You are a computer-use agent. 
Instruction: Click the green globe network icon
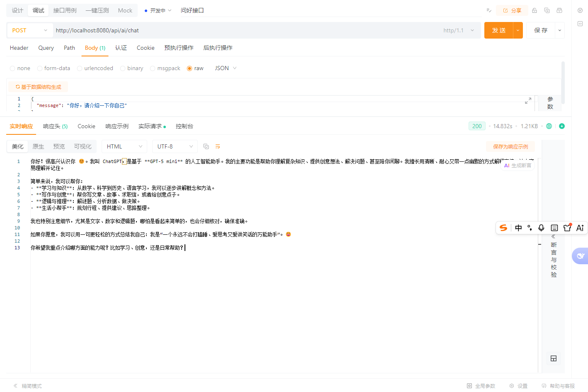pyautogui.click(x=549, y=126)
